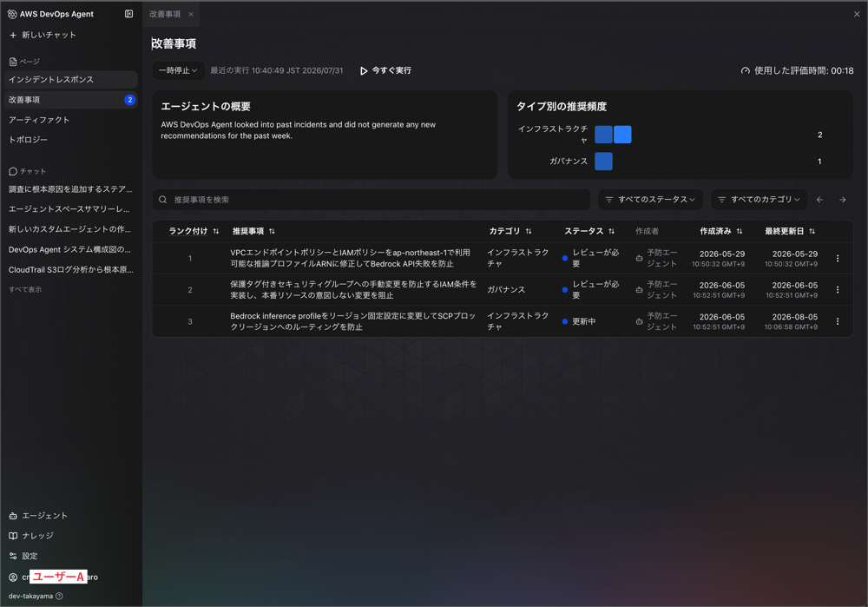This screenshot has height=607, width=868.
Task: Open the 一時停止 dropdown
Action: click(178, 70)
